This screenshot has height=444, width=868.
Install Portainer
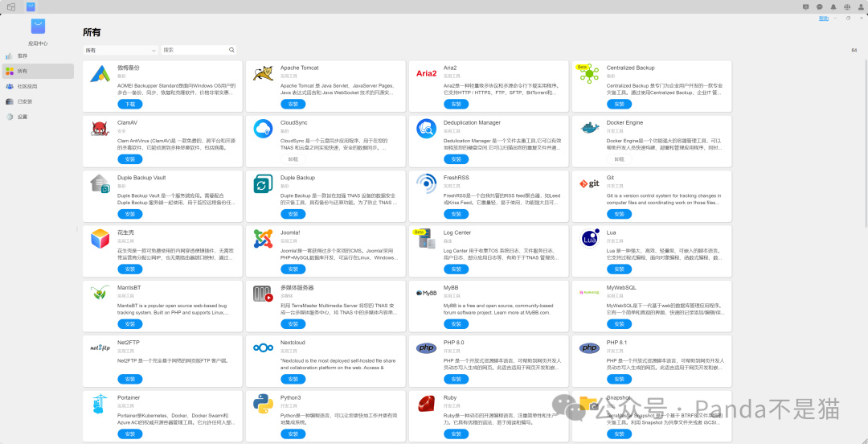click(x=130, y=434)
